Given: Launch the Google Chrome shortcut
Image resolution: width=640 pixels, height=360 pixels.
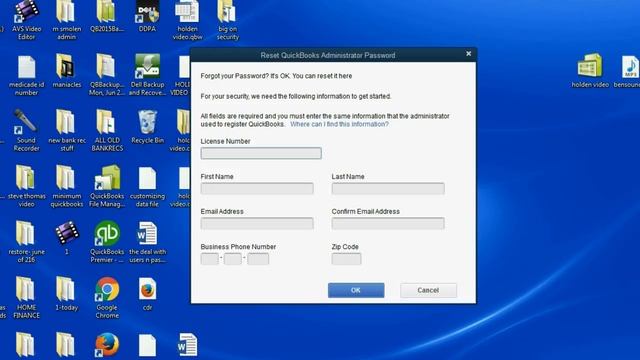Looking at the screenshot, I should coord(107,298).
